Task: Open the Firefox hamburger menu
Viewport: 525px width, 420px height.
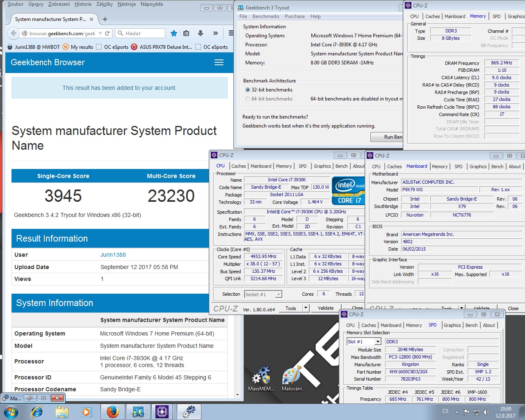Action: point(231,34)
